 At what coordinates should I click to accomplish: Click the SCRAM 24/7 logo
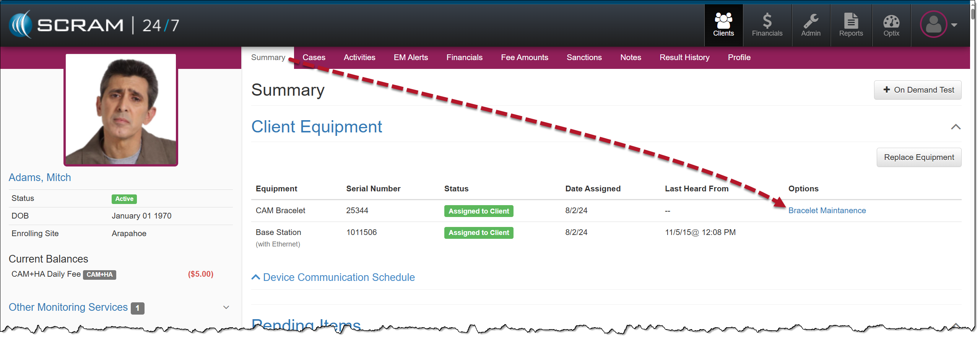coord(94,25)
